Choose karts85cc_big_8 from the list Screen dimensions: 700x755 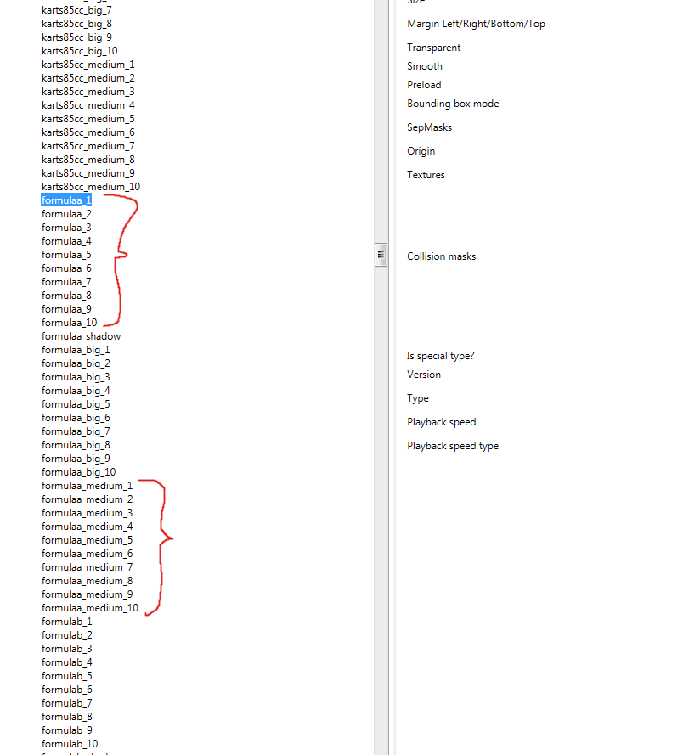click(76, 24)
